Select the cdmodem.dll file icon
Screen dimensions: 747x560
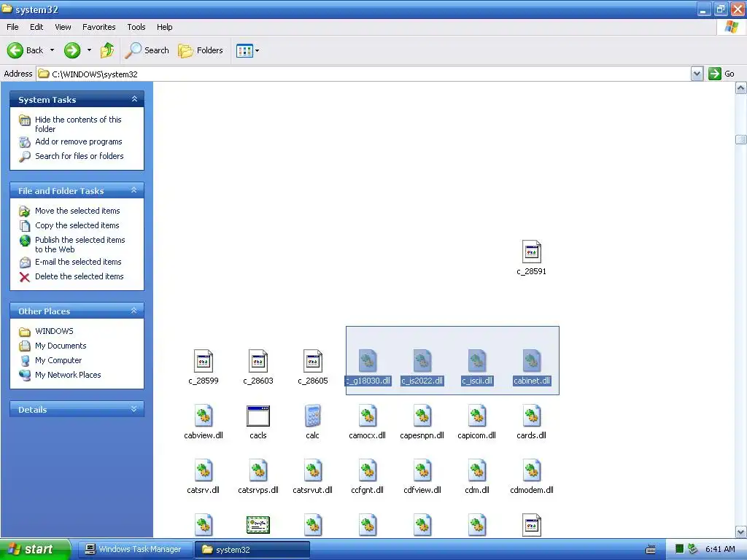coord(532,471)
